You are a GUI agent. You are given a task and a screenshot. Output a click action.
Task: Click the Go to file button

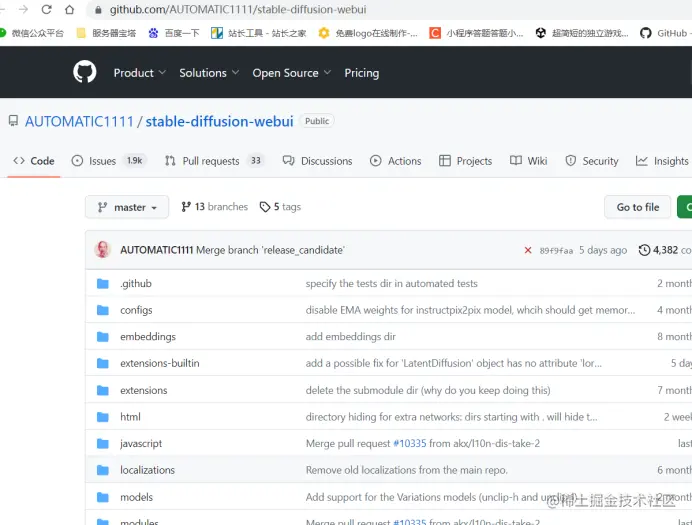pyautogui.click(x=638, y=207)
